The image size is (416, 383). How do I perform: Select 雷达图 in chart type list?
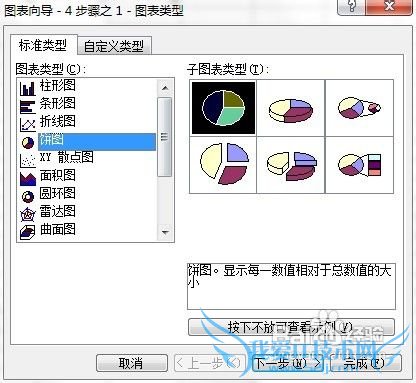point(58,211)
